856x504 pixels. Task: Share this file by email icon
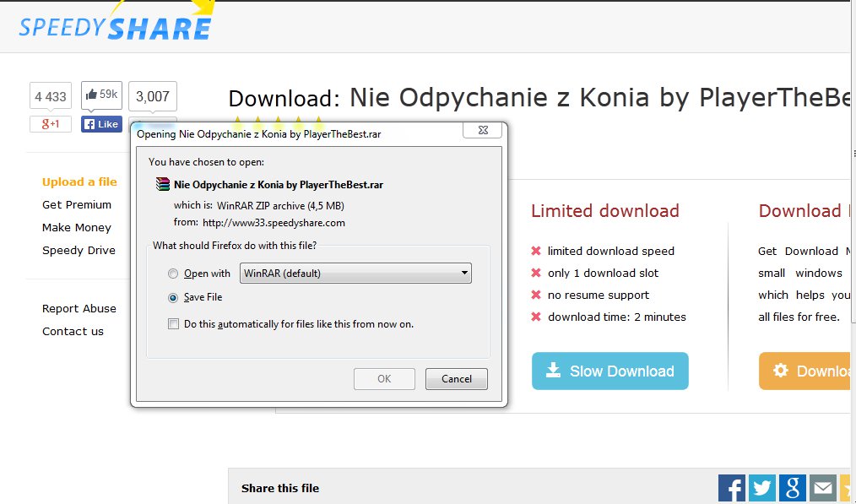[x=823, y=488]
